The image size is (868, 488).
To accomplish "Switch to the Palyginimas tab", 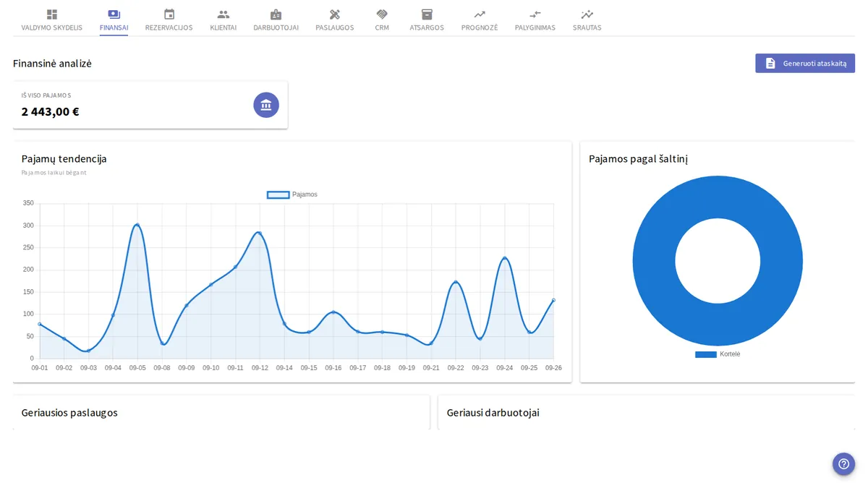I will (535, 20).
